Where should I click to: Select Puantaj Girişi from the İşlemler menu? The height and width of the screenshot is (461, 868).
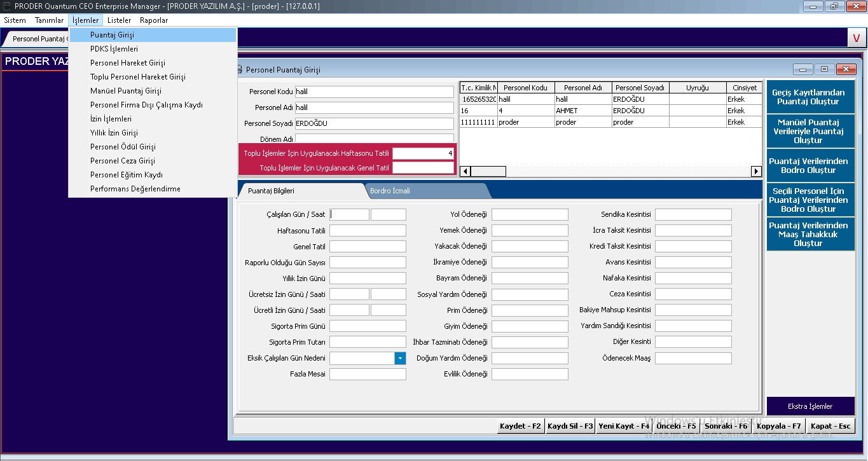pyautogui.click(x=112, y=35)
